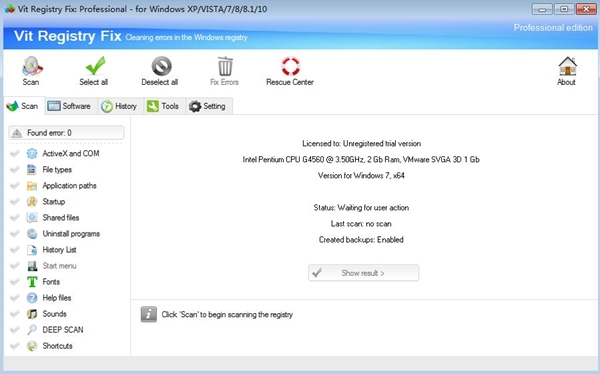Click the Shared files icon
The height and width of the screenshot is (374, 600).
(x=32, y=218)
